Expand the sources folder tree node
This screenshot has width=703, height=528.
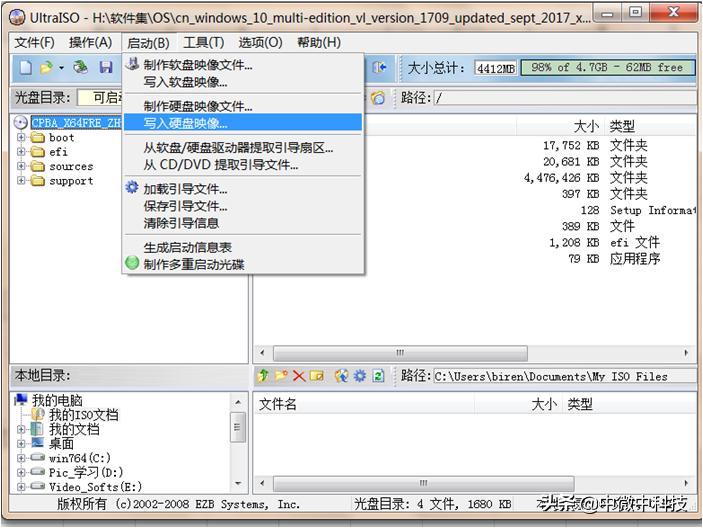click(x=21, y=166)
